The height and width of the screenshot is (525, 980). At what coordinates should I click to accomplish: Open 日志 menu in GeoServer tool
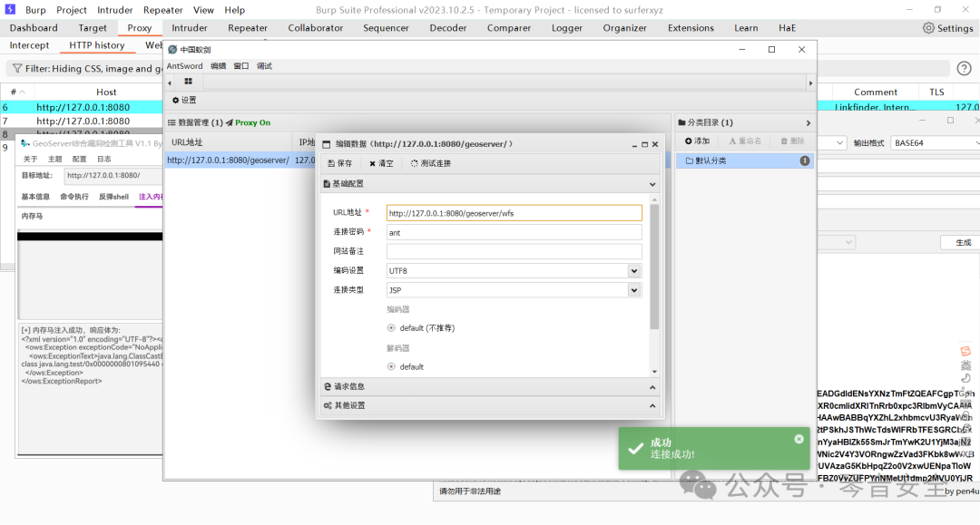tap(104, 160)
